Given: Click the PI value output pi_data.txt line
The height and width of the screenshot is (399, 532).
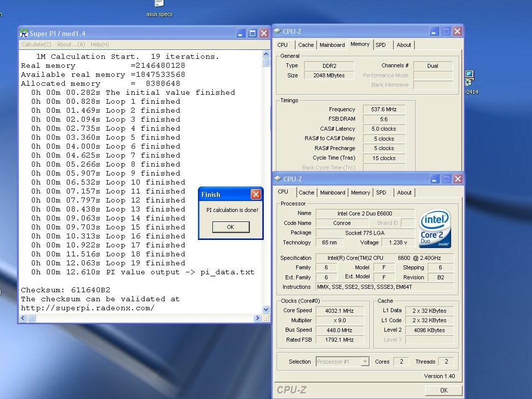Looking at the screenshot, I should point(143,272).
